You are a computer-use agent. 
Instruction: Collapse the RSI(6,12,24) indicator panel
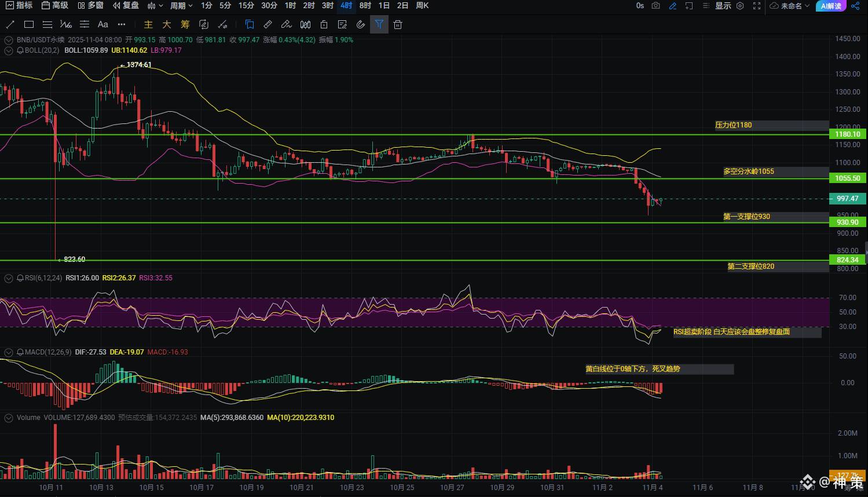point(9,279)
